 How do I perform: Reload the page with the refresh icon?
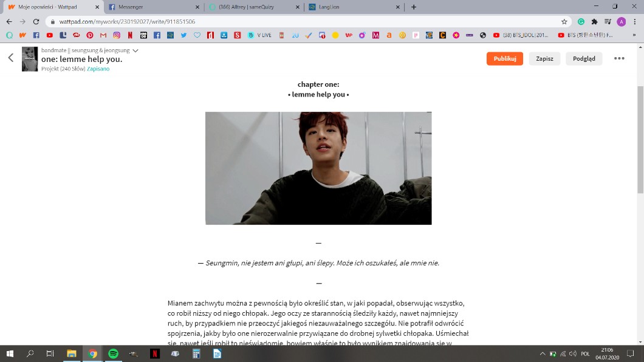coord(36,21)
